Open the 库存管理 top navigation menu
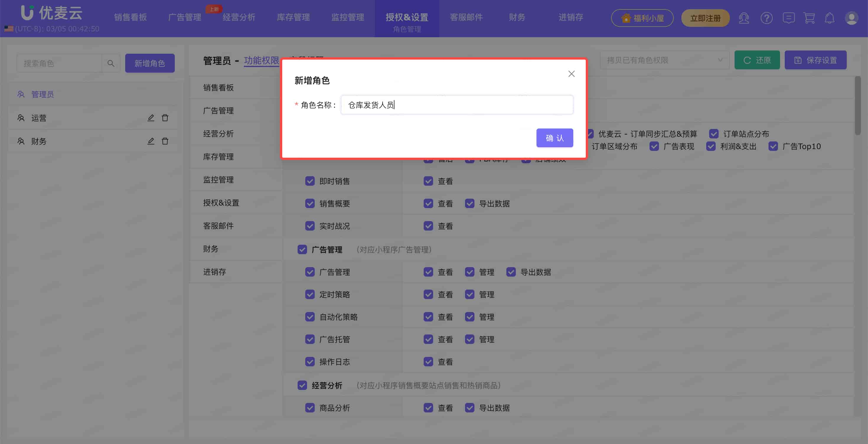 [293, 17]
